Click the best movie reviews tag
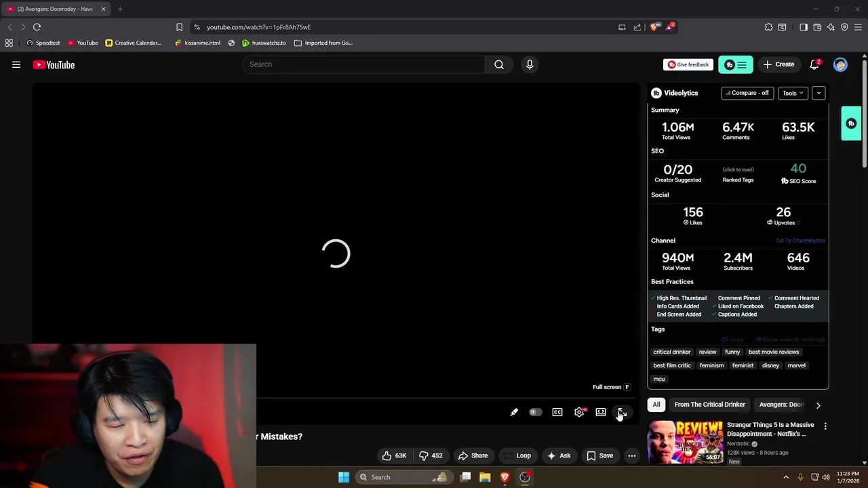Image resolution: width=868 pixels, height=488 pixels. (x=773, y=352)
